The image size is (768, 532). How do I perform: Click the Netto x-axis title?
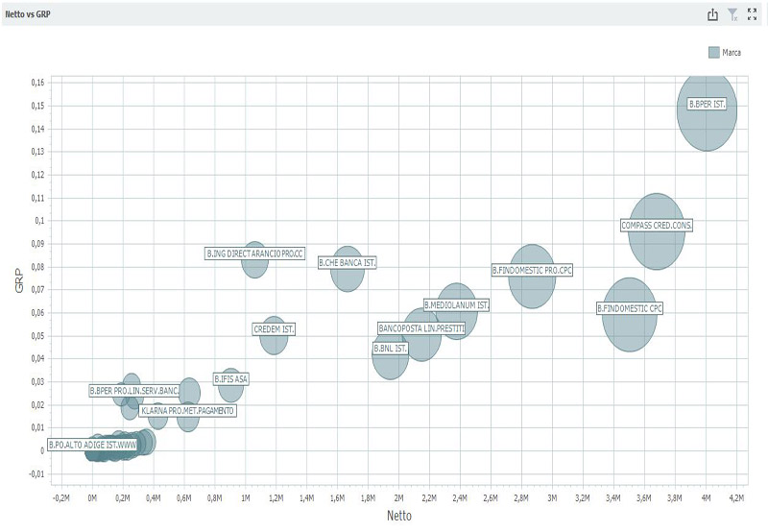399,517
